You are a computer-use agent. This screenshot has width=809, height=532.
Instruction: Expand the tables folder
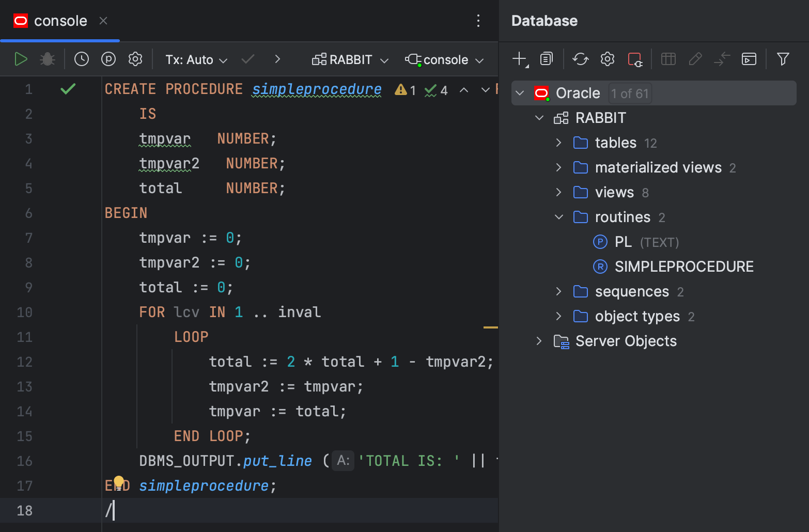point(558,143)
